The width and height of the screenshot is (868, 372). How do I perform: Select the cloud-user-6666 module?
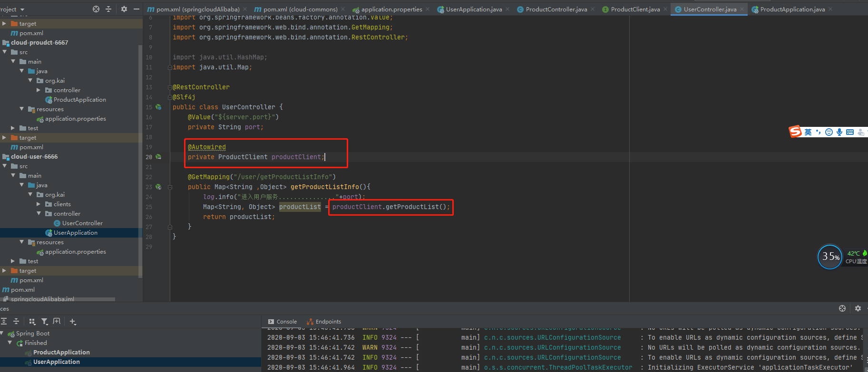(x=34, y=156)
